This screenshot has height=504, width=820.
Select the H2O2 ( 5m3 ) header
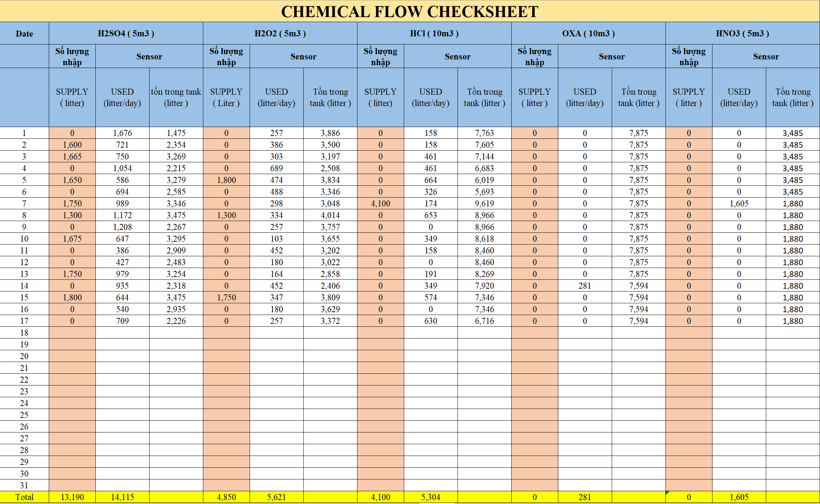pyautogui.click(x=280, y=33)
